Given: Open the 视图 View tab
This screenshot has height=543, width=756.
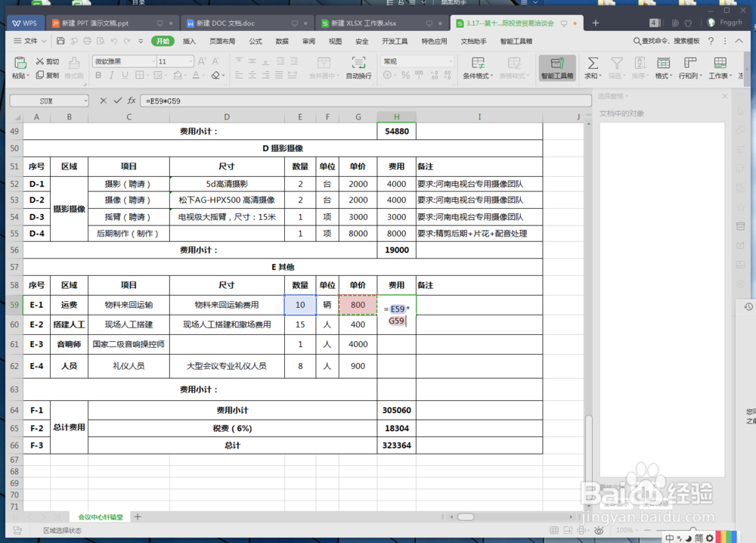Looking at the screenshot, I should coord(335,41).
